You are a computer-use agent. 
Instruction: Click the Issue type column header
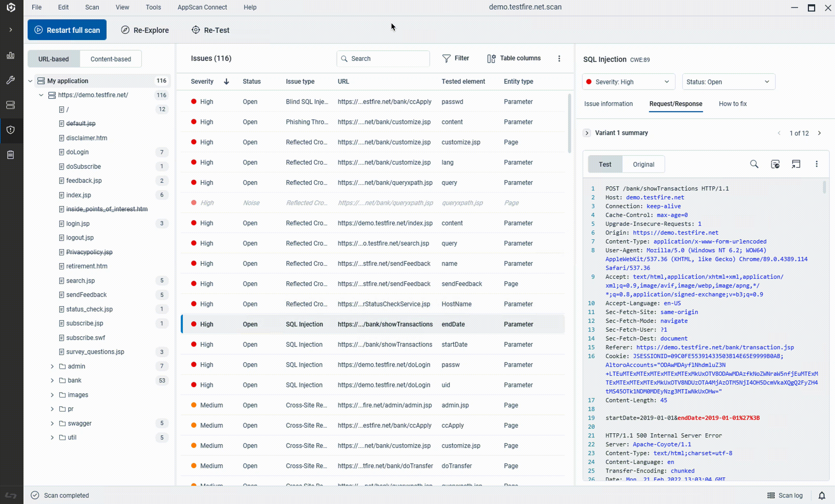tap(300, 82)
